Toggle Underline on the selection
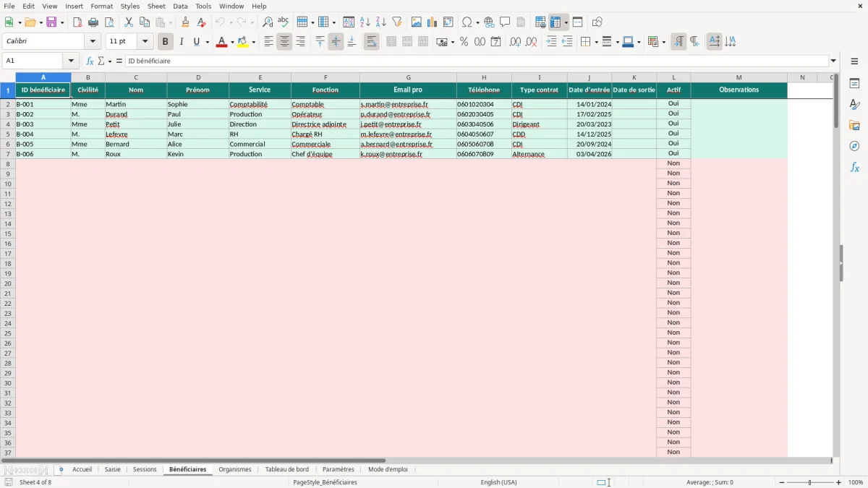Screen dimensions: 868x488 pyautogui.click(x=197, y=42)
